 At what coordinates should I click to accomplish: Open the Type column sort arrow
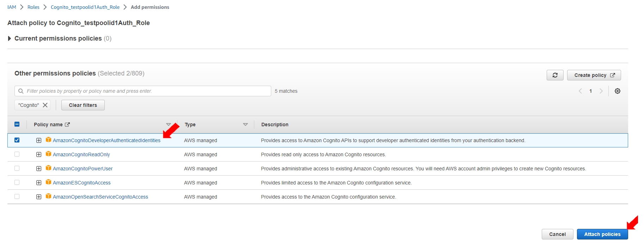[x=245, y=124]
